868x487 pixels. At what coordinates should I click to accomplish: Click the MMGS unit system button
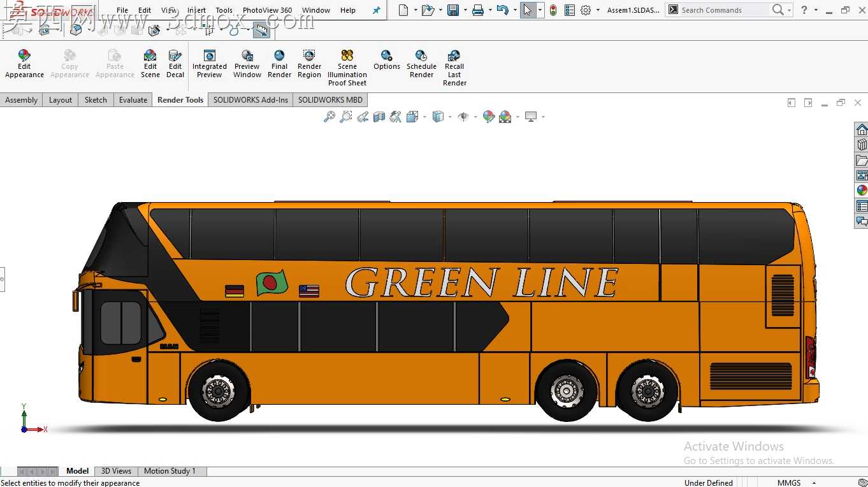[x=788, y=483]
